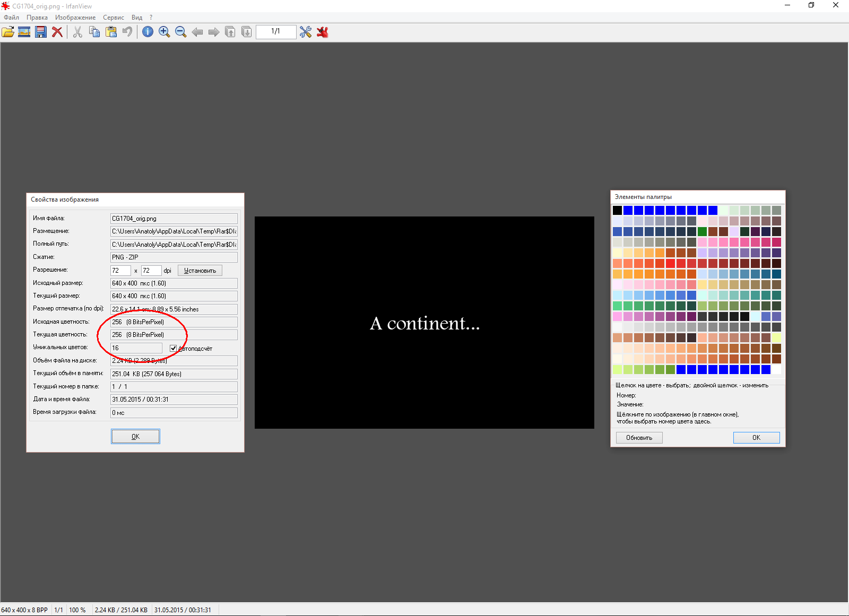The image size is (849, 616).
Task: Click OK in Элементы палитры dialog
Action: tap(756, 438)
